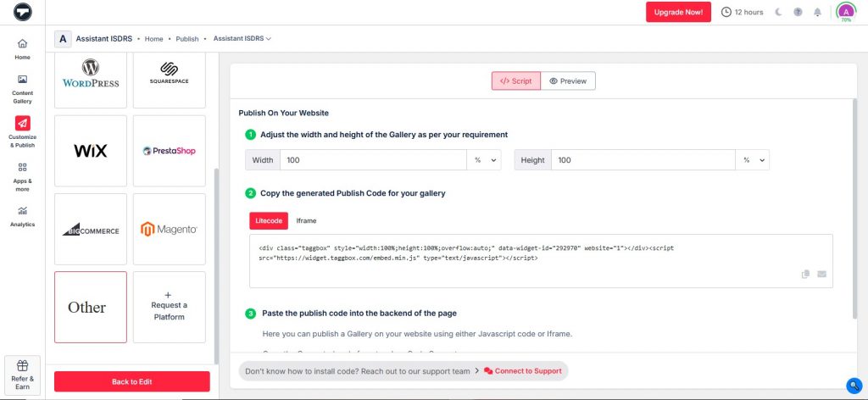Open the Height unit dropdown

tap(753, 160)
